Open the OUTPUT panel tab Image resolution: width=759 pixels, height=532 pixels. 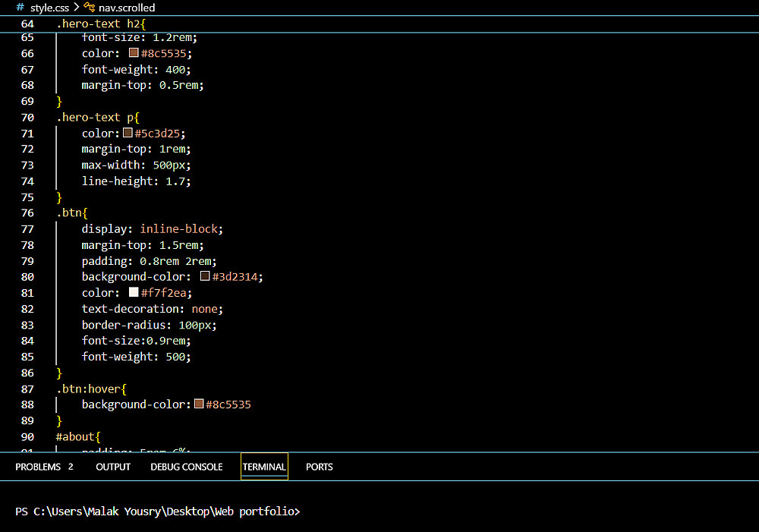pyautogui.click(x=113, y=467)
